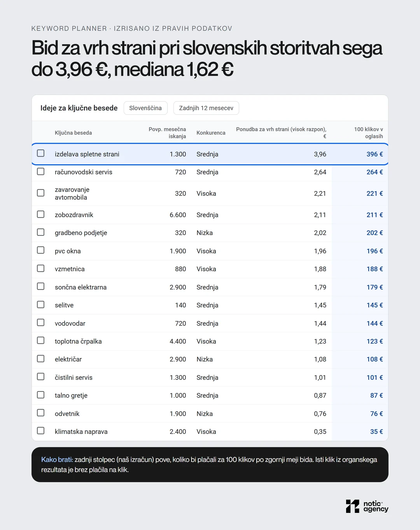The image size is (420, 530).
Task: Check the toplotna črpalka checkbox
Action: [x=40, y=340]
